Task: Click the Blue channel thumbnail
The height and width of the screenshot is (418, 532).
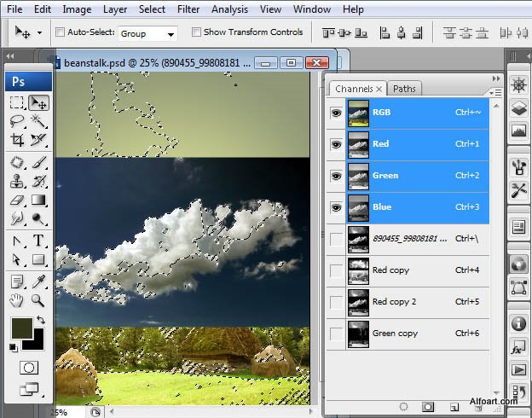Action: click(358, 207)
